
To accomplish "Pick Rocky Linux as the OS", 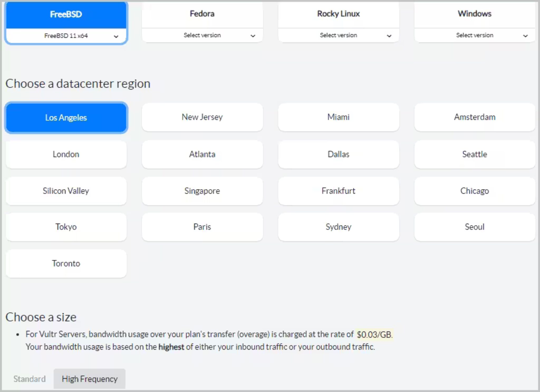I will point(339,14).
